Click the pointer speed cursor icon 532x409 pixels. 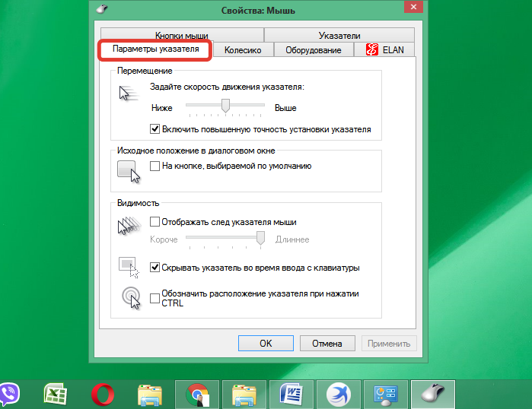point(129,94)
